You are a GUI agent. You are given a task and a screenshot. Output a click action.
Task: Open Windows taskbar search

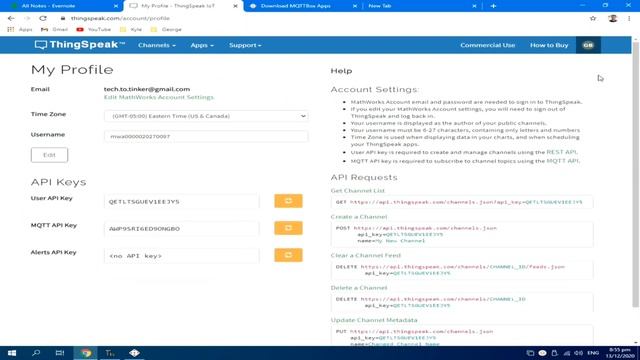tap(36, 353)
